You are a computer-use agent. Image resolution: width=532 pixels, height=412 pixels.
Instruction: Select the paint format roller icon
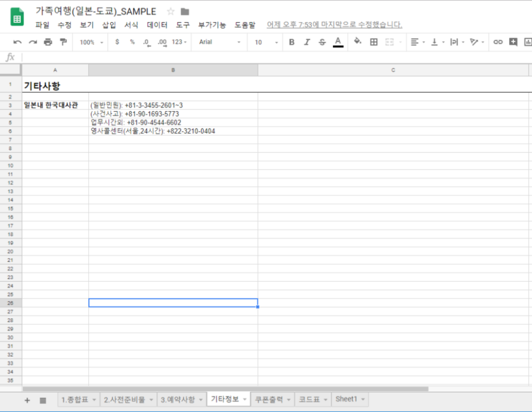pyautogui.click(x=63, y=42)
